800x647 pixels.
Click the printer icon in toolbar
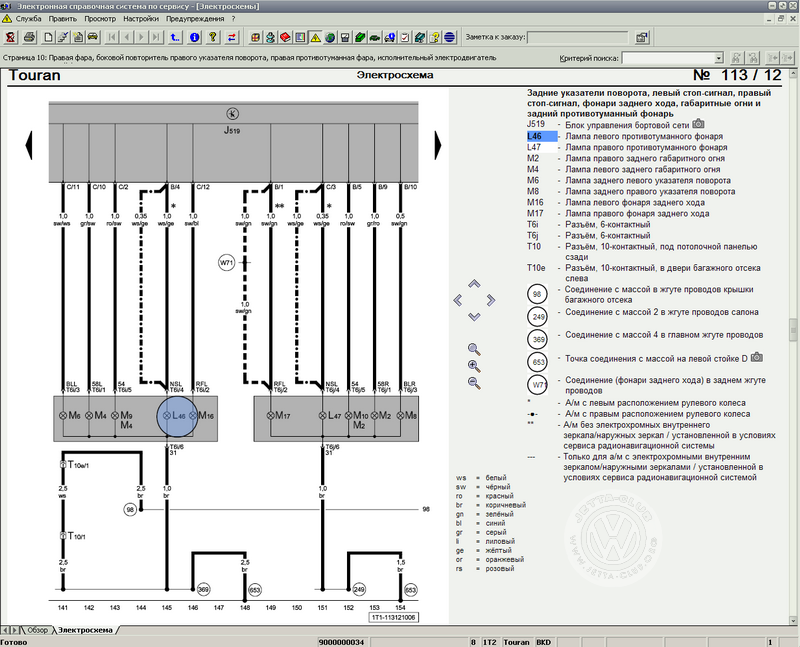29,37
